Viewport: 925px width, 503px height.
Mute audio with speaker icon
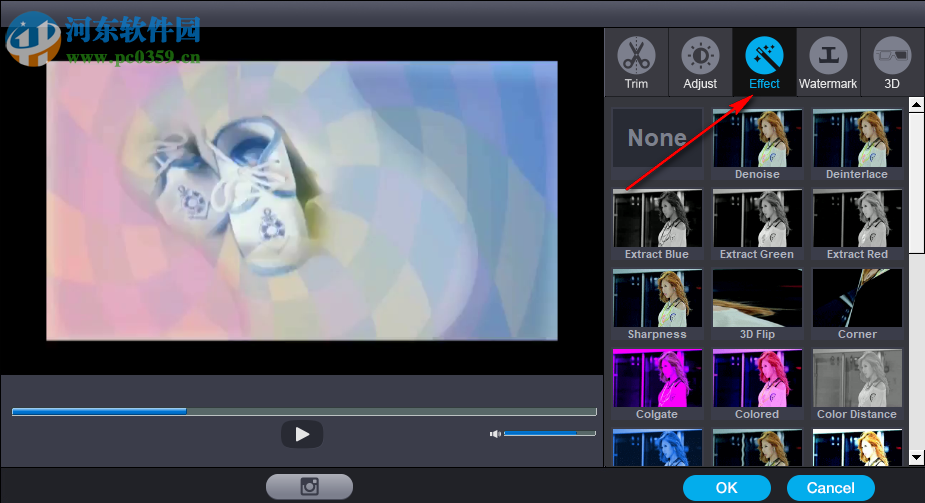coord(495,434)
